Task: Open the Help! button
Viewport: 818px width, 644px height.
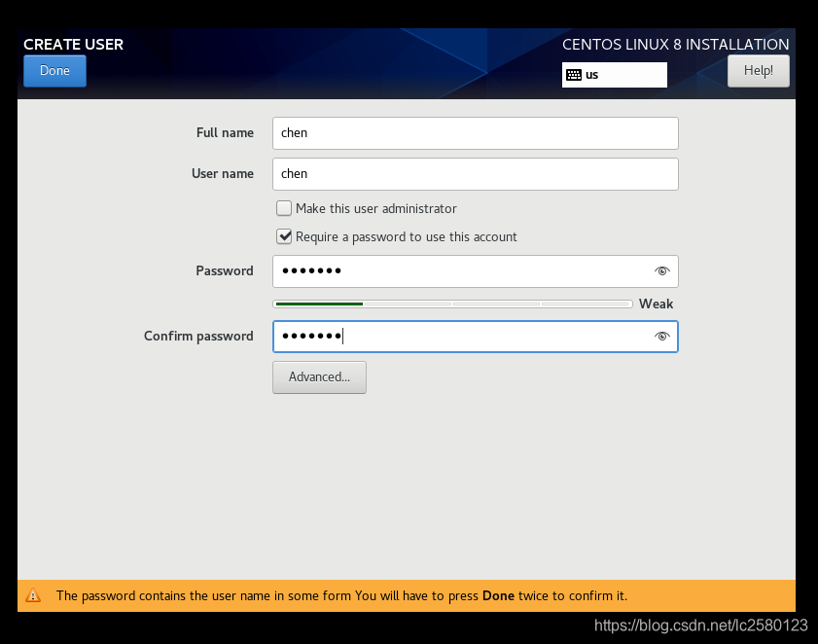Action: [x=758, y=71]
